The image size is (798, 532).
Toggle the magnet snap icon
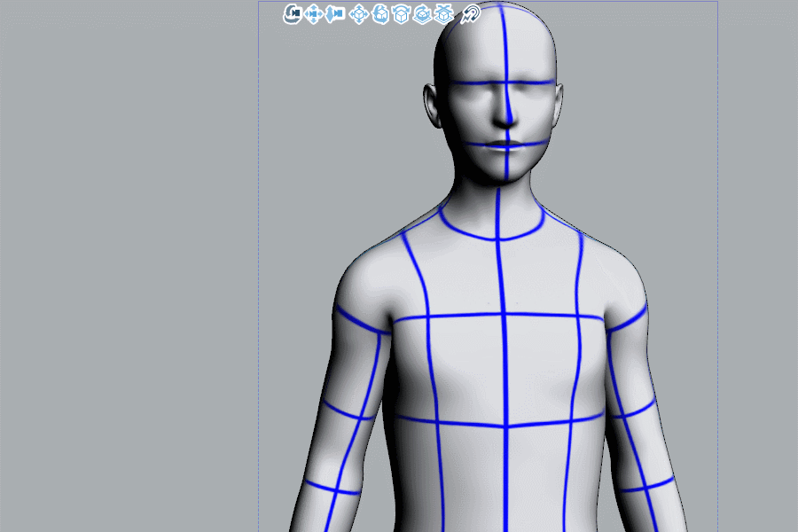pos(470,14)
